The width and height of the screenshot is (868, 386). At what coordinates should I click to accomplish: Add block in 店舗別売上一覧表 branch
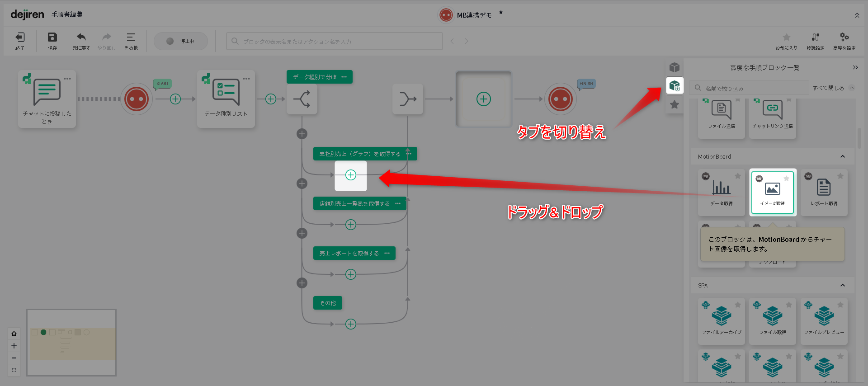(x=351, y=225)
